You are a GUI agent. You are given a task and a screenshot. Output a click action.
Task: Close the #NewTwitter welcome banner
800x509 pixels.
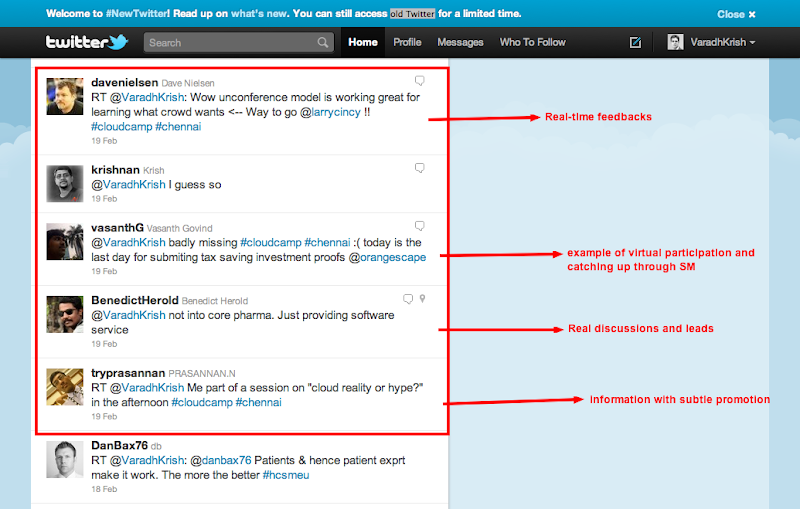(736, 14)
